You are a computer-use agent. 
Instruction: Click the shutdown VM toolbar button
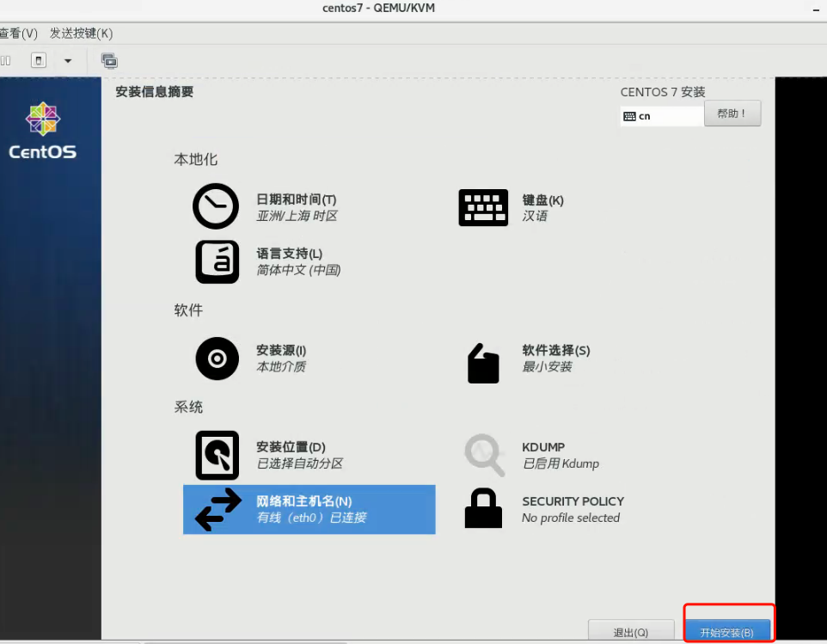[x=39, y=61]
